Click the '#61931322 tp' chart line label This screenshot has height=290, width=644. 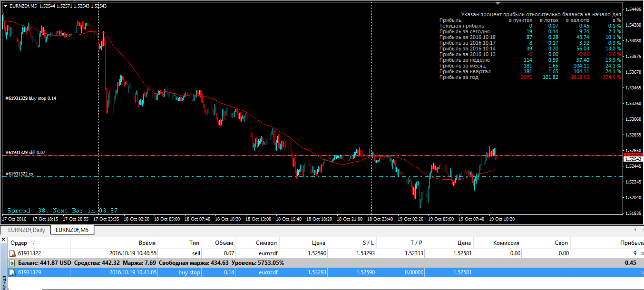(x=20, y=174)
